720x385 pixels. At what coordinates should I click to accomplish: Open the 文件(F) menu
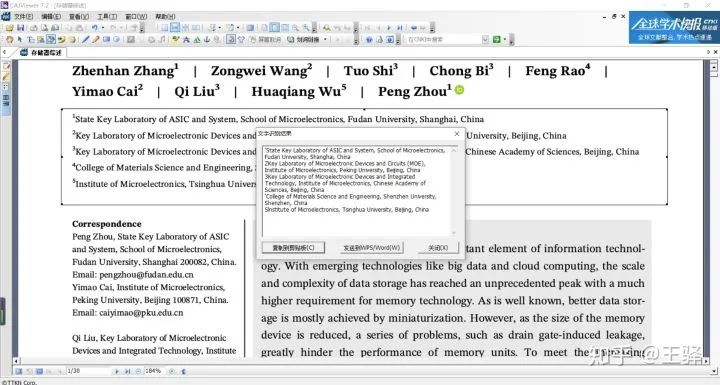[23, 17]
